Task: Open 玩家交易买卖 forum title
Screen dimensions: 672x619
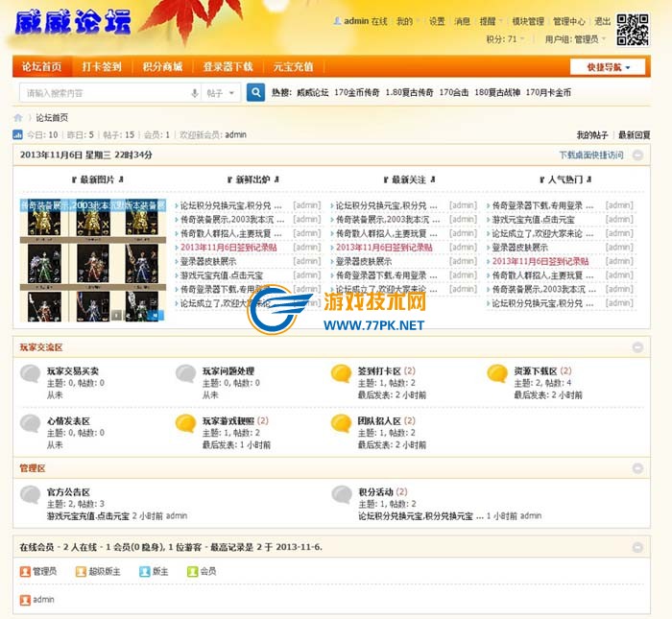Action: (72, 371)
